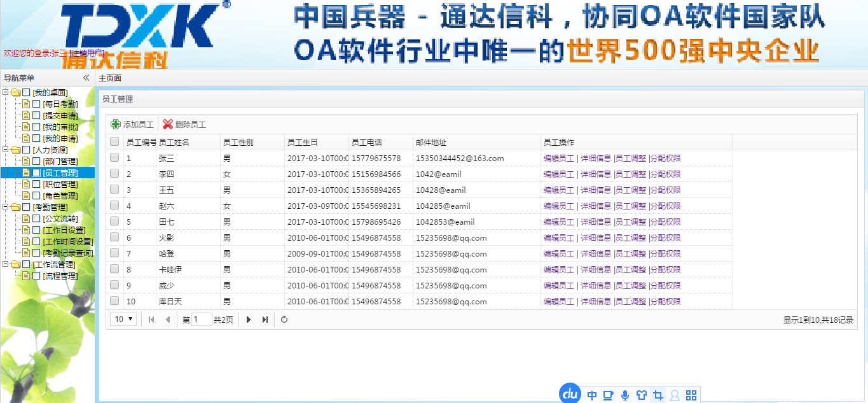Click the 注销用户 logout link
This screenshot has width=868, height=403.
tap(86, 53)
